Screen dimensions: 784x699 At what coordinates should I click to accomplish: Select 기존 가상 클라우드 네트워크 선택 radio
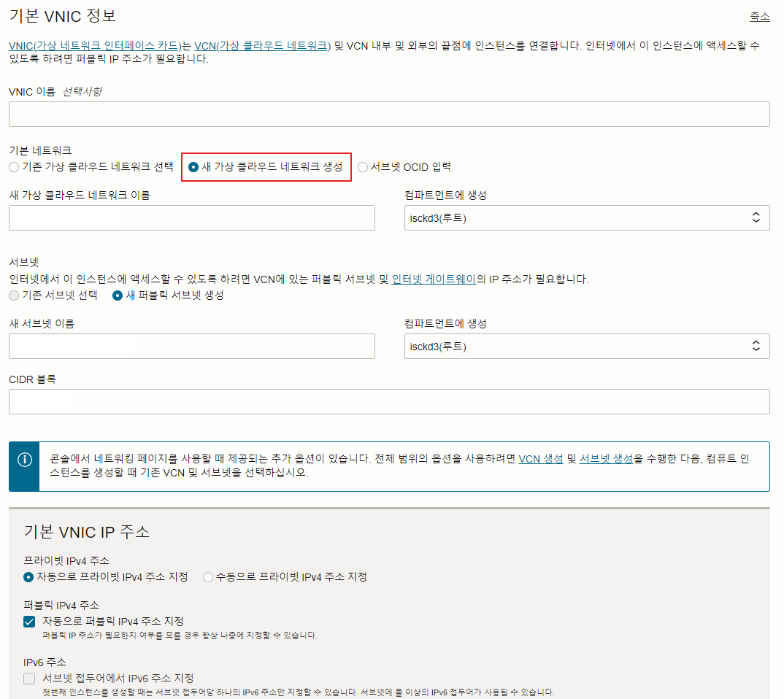tap(14, 167)
